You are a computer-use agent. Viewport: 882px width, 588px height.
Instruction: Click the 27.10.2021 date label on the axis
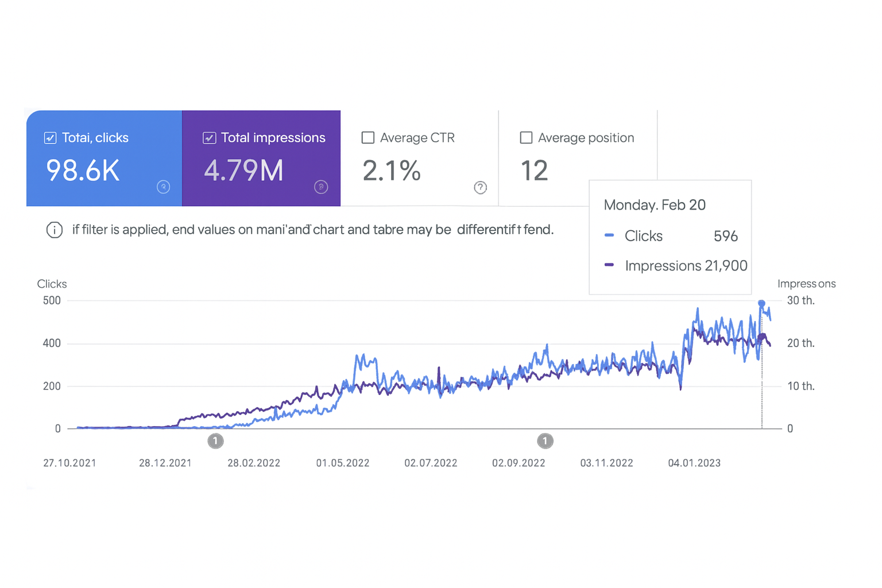[x=69, y=463]
